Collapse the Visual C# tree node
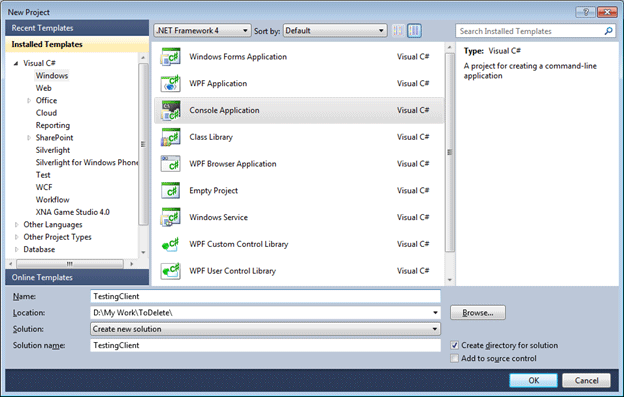Screen dimensions: 624x397 tap(16, 63)
